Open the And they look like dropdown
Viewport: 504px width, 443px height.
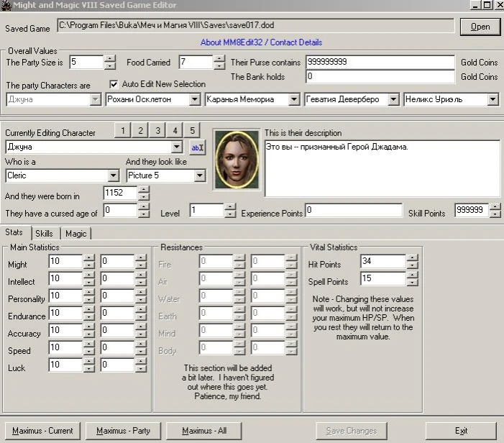(x=200, y=175)
